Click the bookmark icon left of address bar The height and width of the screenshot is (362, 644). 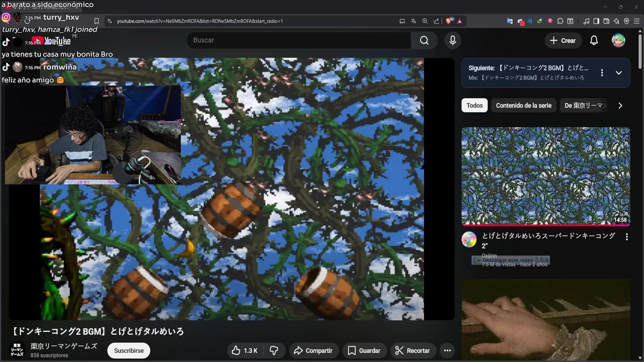(x=97, y=21)
